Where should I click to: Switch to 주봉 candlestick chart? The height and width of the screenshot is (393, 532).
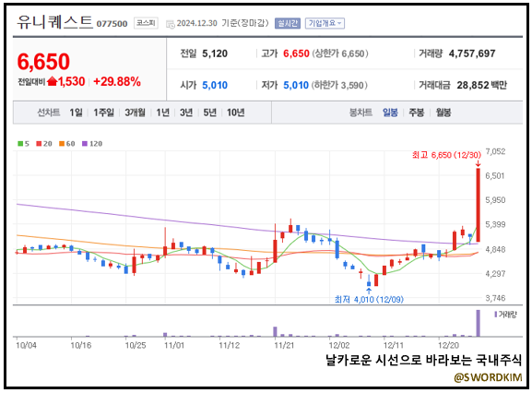417,113
